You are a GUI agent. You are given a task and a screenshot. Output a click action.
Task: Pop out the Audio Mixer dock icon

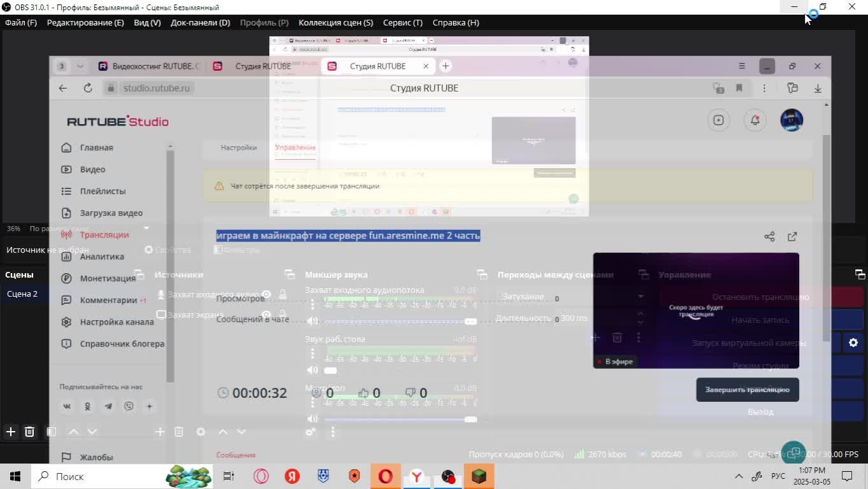[x=482, y=274]
